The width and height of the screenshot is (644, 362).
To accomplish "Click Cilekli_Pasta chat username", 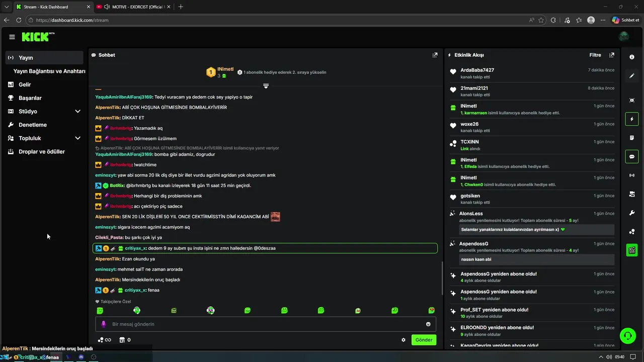I will click(109, 237).
